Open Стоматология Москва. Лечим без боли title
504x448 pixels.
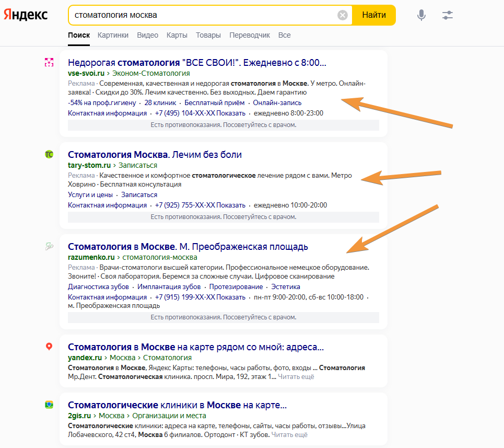coord(155,155)
